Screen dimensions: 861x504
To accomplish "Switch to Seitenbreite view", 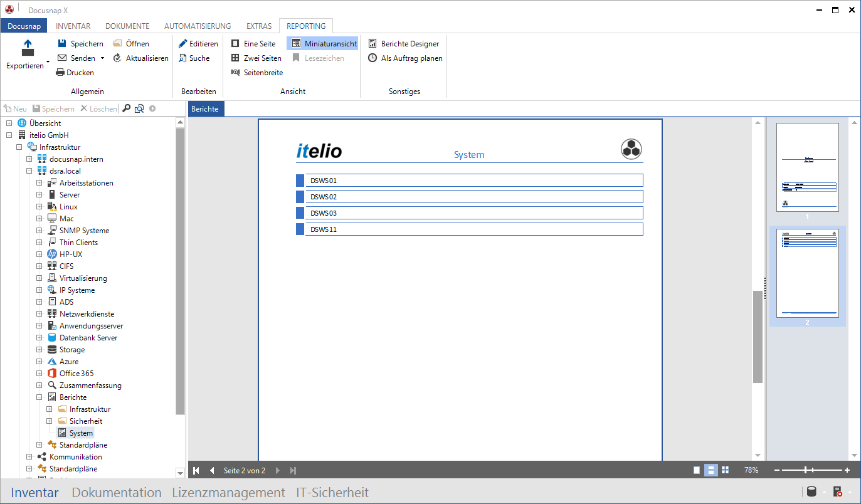I will [256, 73].
